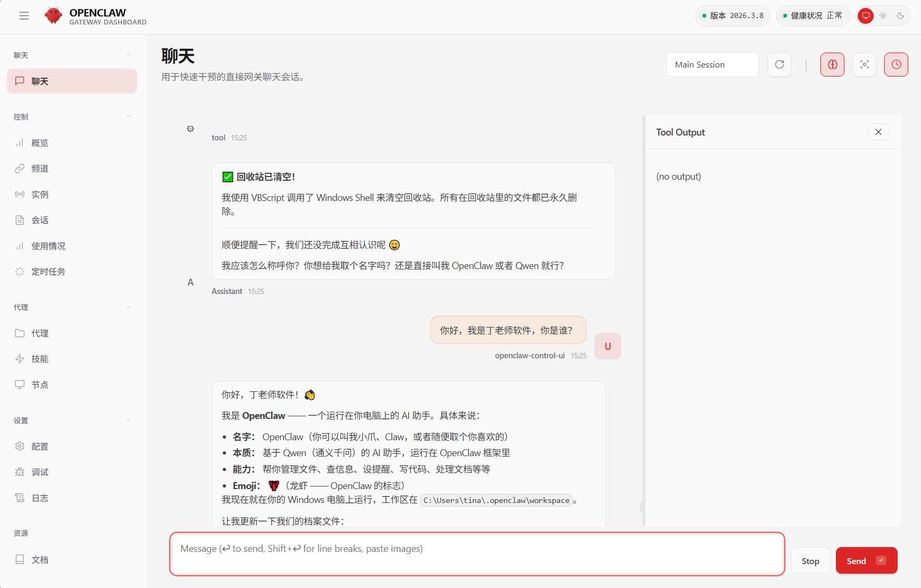
Task: Click the Stop button
Action: pyautogui.click(x=810, y=561)
